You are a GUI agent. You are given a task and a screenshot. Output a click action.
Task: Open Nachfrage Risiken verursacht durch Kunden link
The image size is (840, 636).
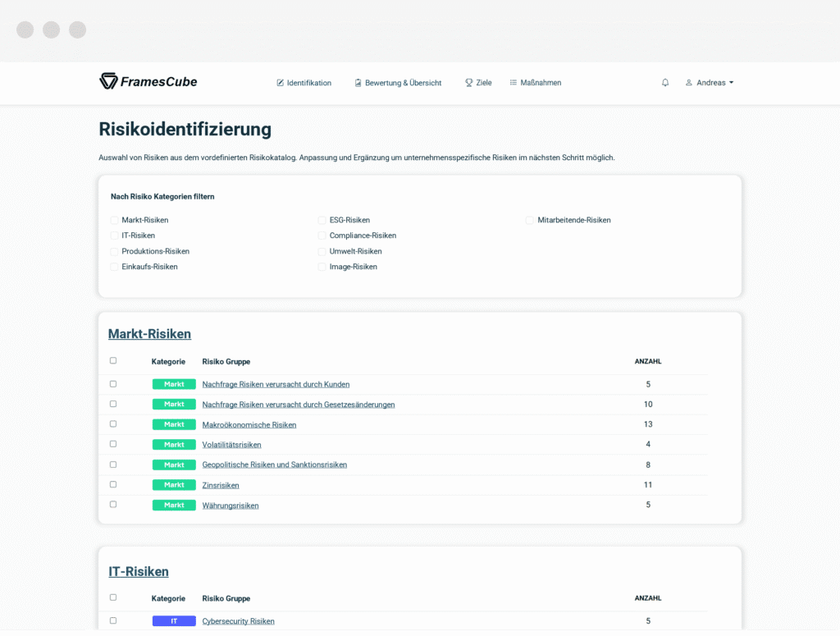[276, 385]
